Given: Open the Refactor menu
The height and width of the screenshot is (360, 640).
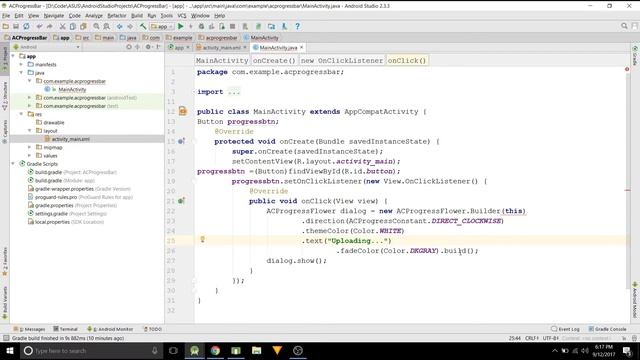Looking at the screenshot, I should (117, 16).
